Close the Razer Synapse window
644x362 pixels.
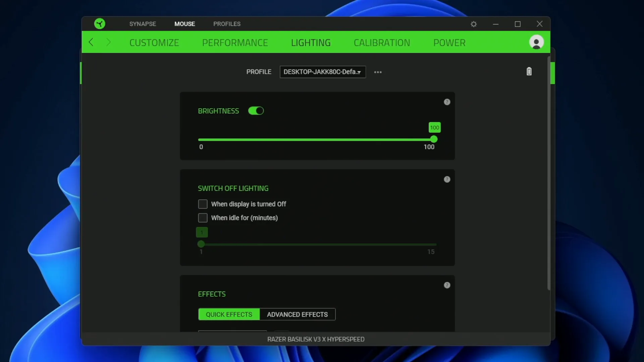click(x=540, y=24)
